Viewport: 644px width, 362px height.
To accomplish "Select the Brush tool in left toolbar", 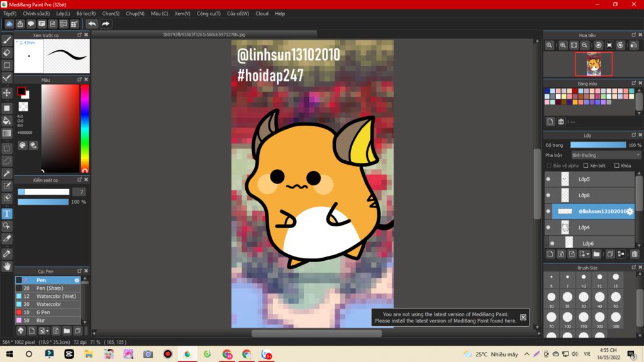I will (x=7, y=40).
